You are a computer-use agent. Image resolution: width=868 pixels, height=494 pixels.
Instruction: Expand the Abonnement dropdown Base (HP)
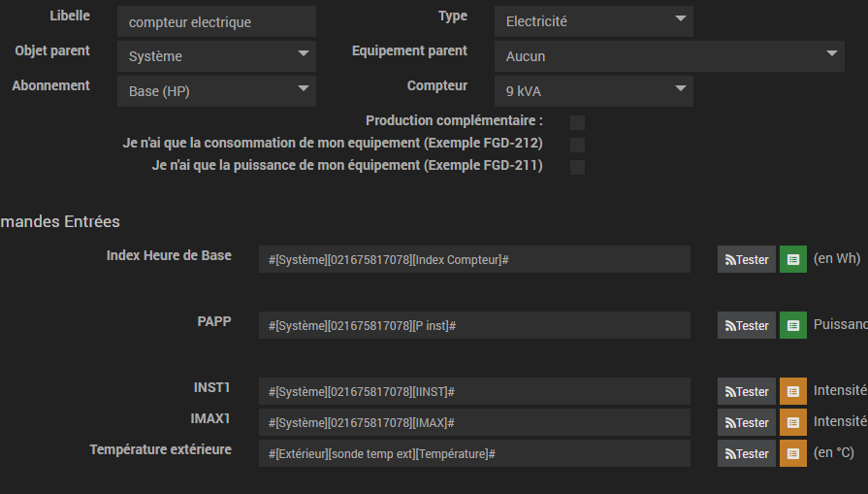[216, 91]
